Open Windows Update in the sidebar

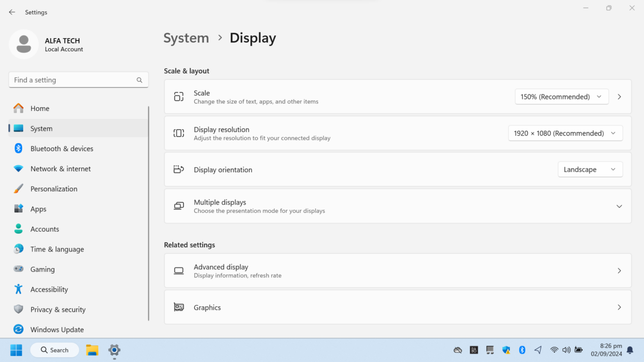point(57,329)
